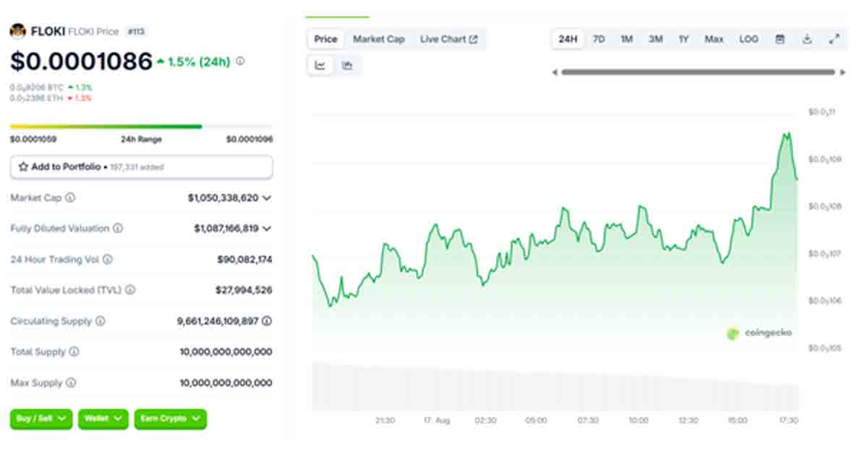Click info icon next to Market Cap
Image resolution: width=868 pixels, height=456 pixels.
click(x=70, y=198)
